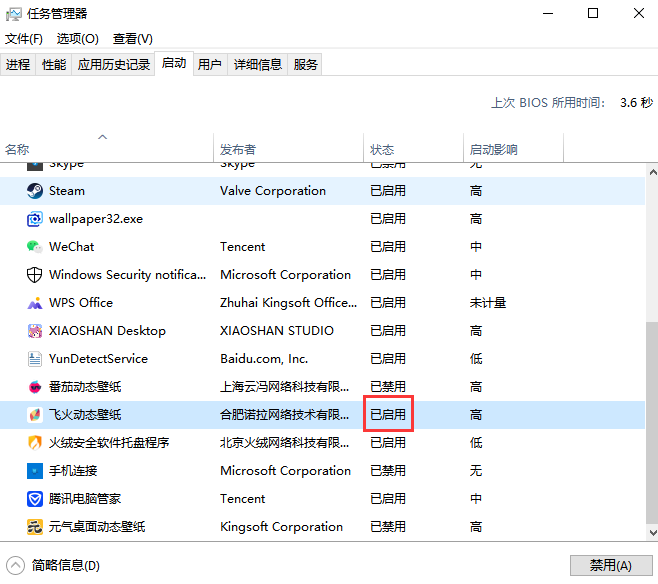
Task: Click the scrollbar down arrow
Action: point(653,533)
